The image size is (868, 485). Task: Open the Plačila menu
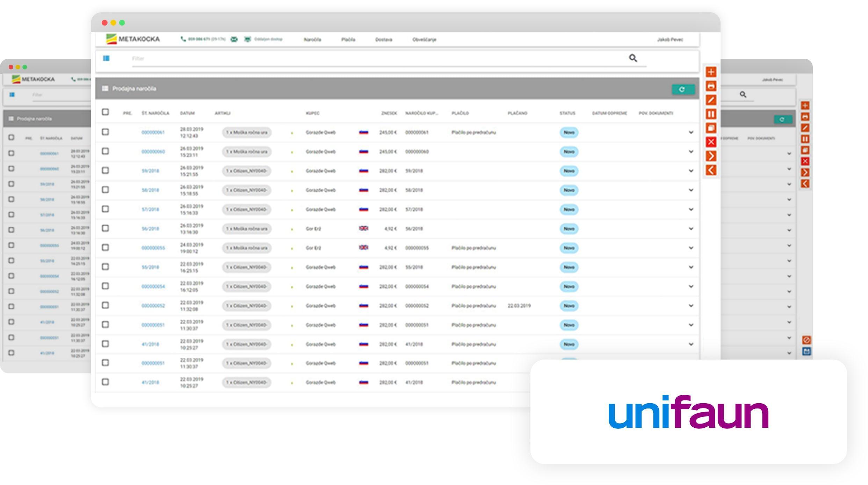pos(348,39)
